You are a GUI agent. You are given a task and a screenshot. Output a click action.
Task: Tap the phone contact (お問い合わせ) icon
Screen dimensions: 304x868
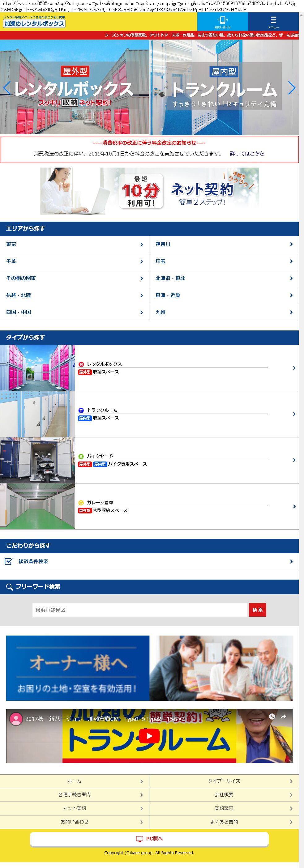(222, 22)
